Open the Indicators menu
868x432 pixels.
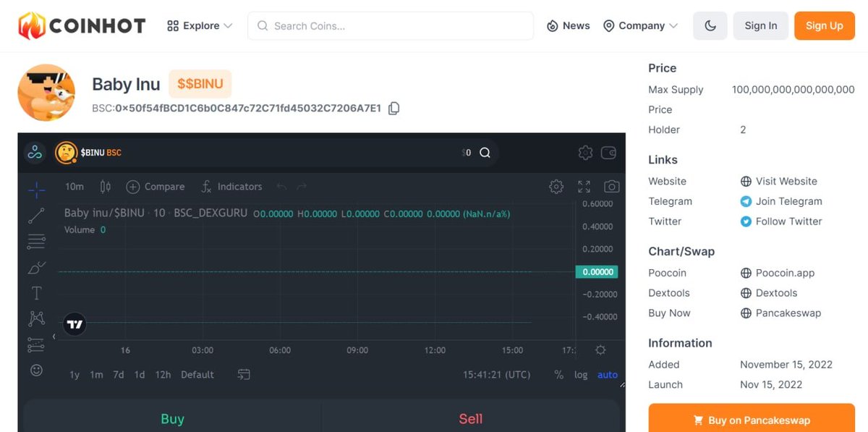231,187
